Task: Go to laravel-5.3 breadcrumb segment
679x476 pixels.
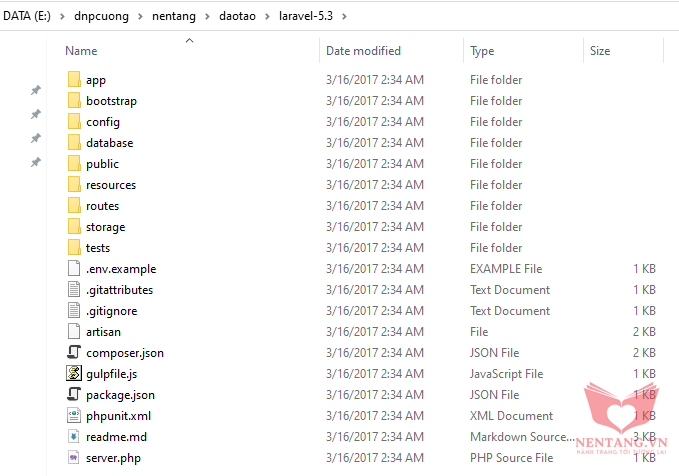Action: pos(305,16)
